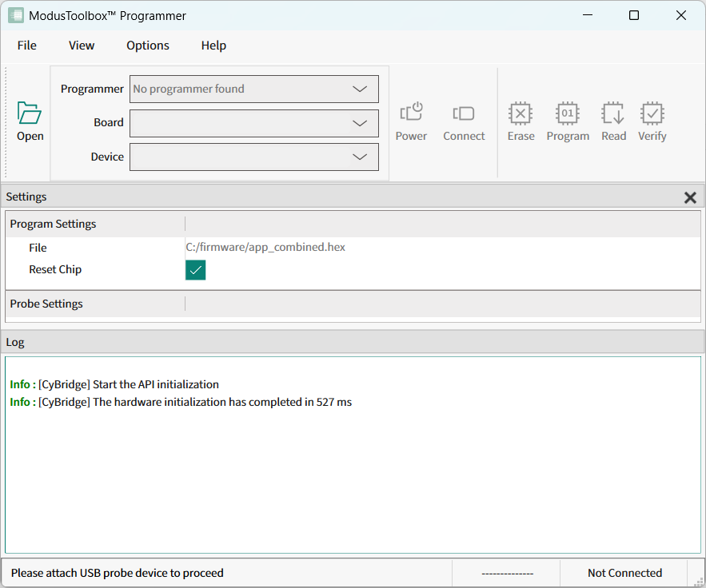Click the Verify chip icon

point(652,113)
